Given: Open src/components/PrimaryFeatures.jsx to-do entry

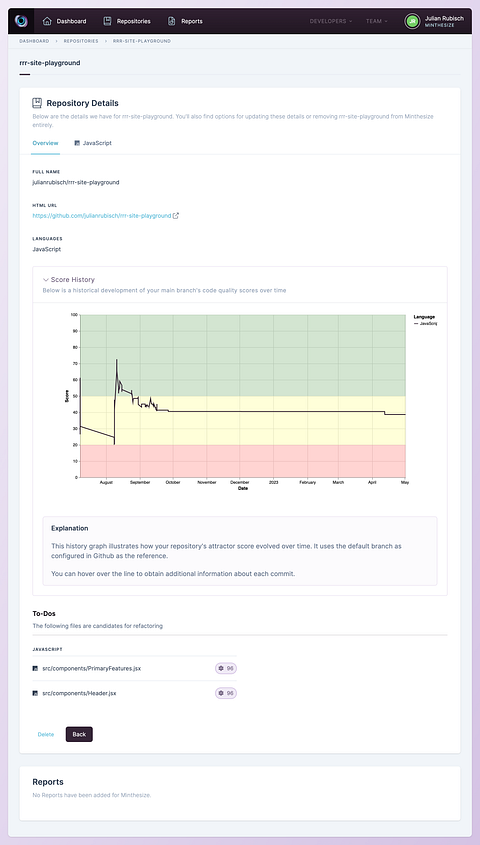Looking at the screenshot, I should (92, 668).
